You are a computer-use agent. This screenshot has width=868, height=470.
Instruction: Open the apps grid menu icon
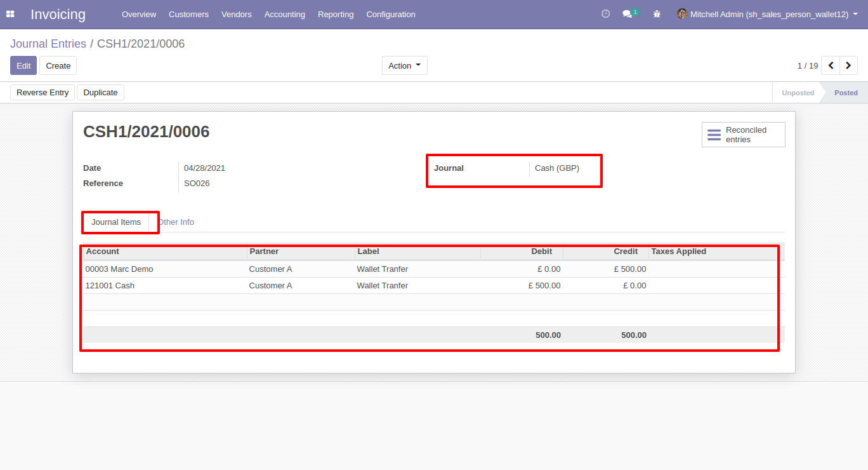click(x=10, y=14)
